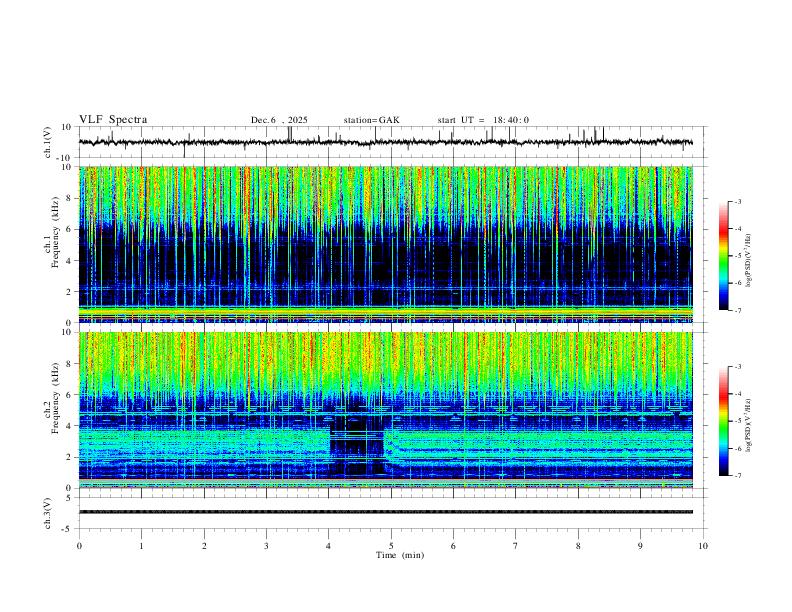Click time axis tick label "6"
Screen dimensions: 792x612
click(x=454, y=546)
